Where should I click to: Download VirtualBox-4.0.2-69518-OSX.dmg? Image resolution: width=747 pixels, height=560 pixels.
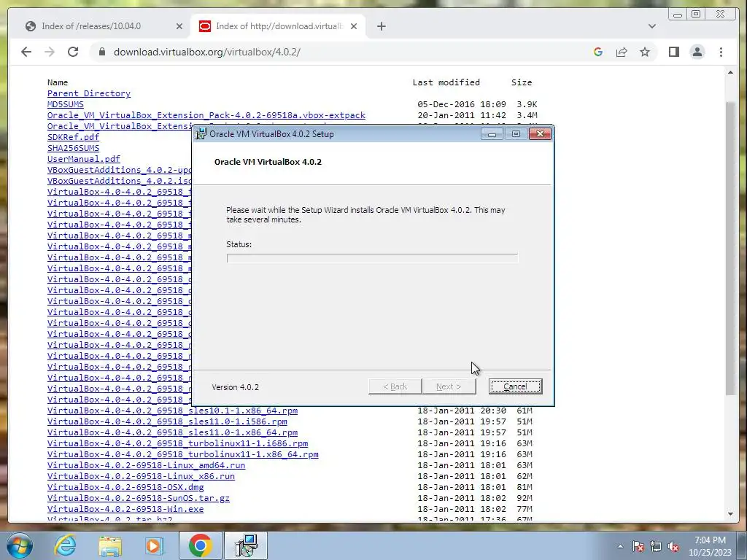pos(125,487)
